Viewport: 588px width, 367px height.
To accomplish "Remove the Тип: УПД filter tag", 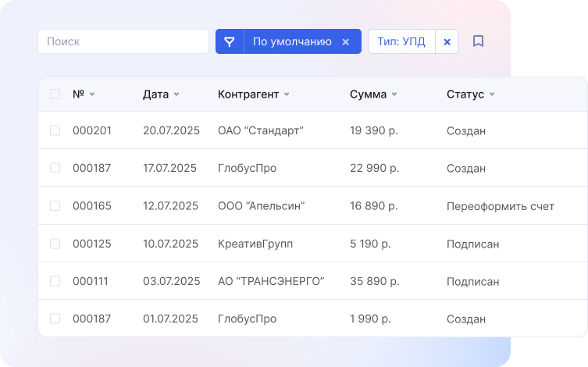I will [x=447, y=41].
